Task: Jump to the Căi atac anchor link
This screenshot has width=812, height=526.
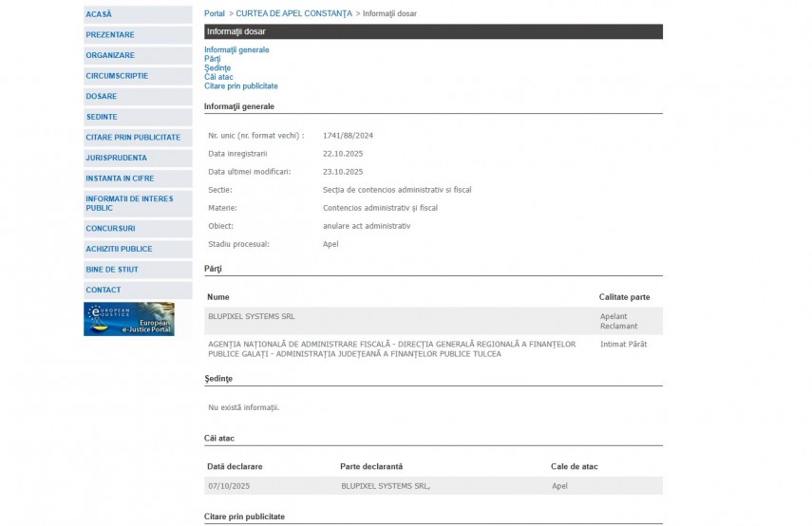Action: coord(217,77)
